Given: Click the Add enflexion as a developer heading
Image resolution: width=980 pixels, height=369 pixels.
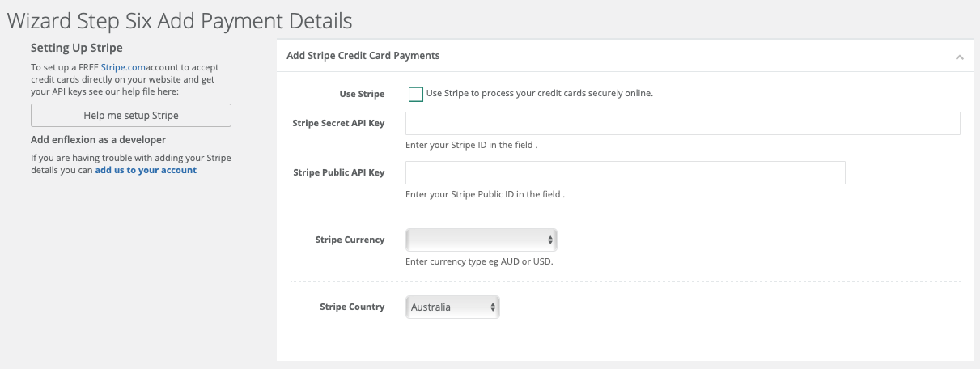Looking at the screenshot, I should point(98,140).
